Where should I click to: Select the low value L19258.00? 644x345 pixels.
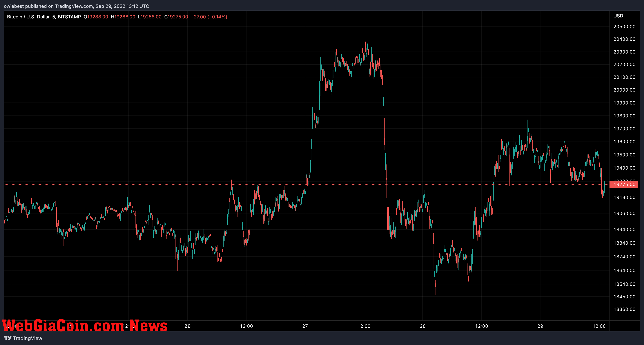pos(150,17)
